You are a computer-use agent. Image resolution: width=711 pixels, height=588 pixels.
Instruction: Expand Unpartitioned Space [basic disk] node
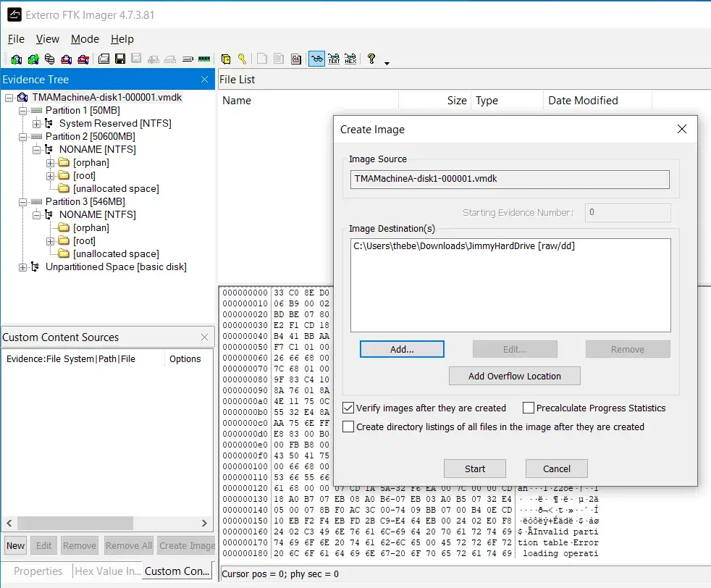23,267
